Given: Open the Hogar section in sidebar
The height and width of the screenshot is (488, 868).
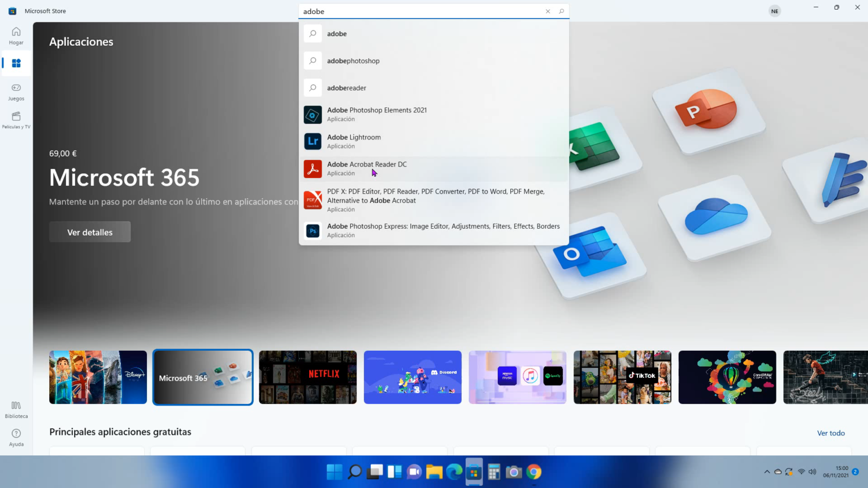Looking at the screenshot, I should (x=16, y=35).
